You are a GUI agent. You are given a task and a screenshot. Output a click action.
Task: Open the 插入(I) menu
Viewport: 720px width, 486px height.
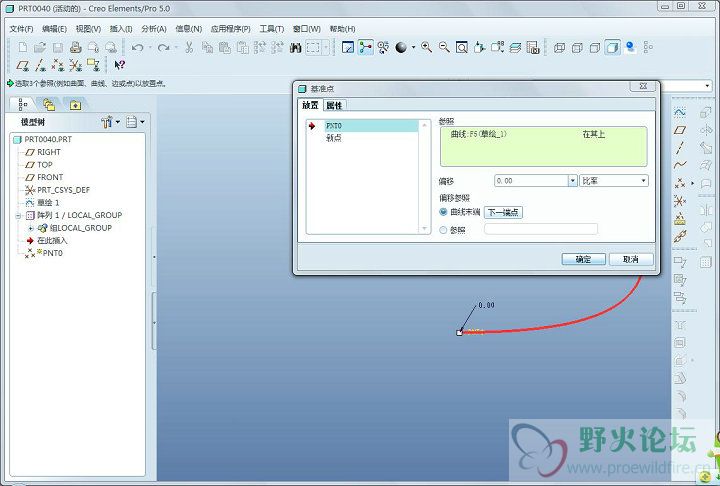tap(121, 29)
